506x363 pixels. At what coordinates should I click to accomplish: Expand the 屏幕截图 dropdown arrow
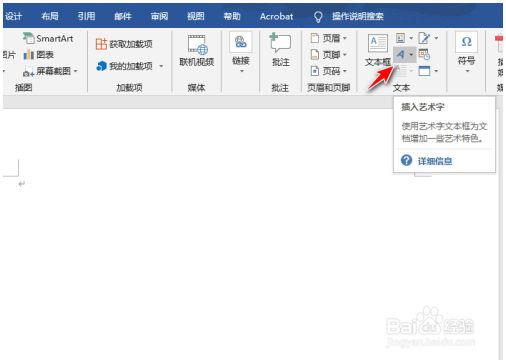(x=76, y=71)
